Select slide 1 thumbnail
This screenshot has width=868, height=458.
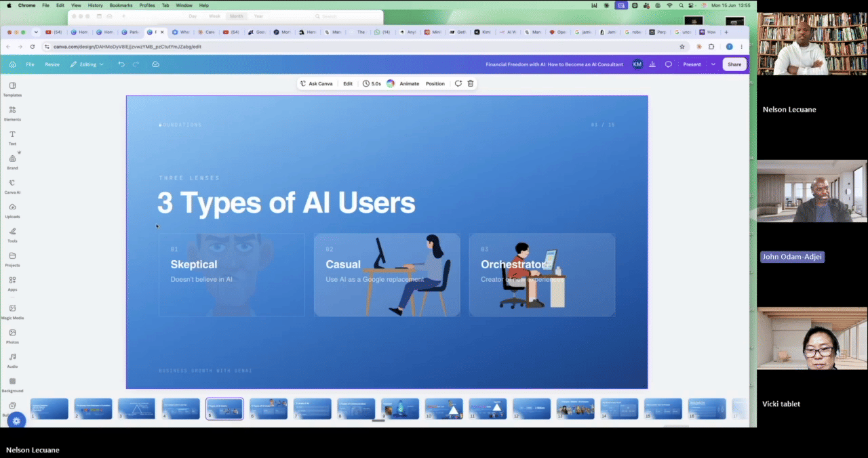click(50, 409)
